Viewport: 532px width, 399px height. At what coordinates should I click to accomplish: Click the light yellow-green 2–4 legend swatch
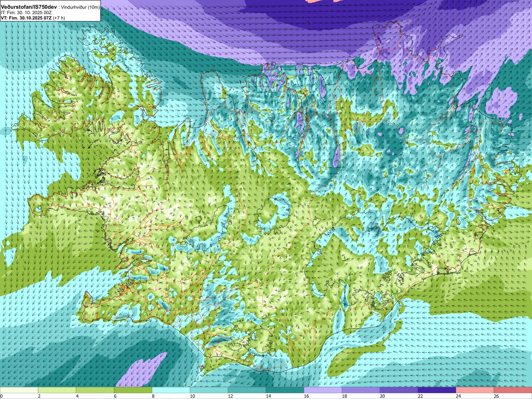click(57, 390)
